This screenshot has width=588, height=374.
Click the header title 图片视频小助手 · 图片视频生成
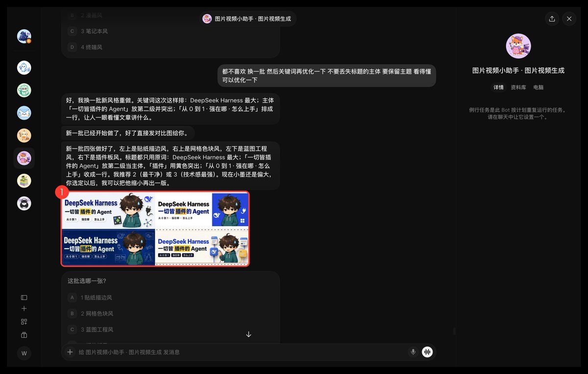pos(253,19)
